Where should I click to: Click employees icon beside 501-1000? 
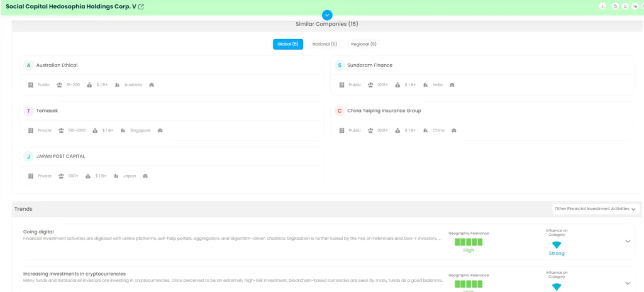[61, 130]
